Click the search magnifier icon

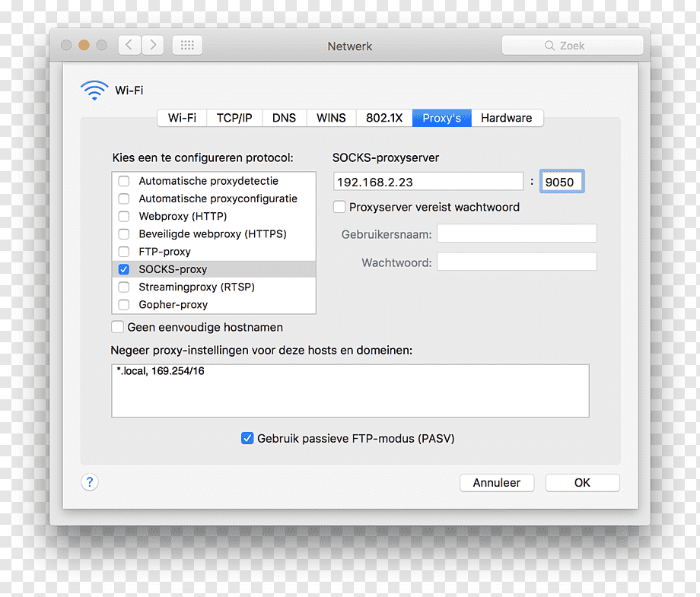click(x=549, y=46)
